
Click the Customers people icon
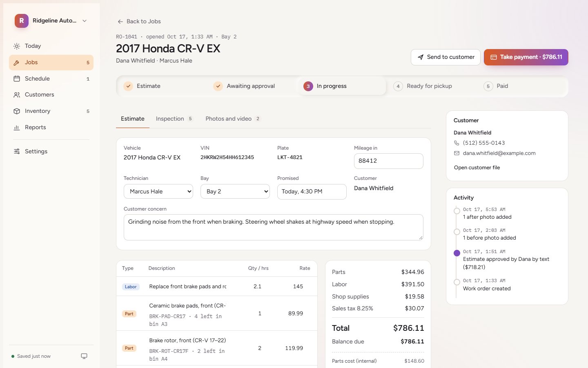tap(17, 95)
